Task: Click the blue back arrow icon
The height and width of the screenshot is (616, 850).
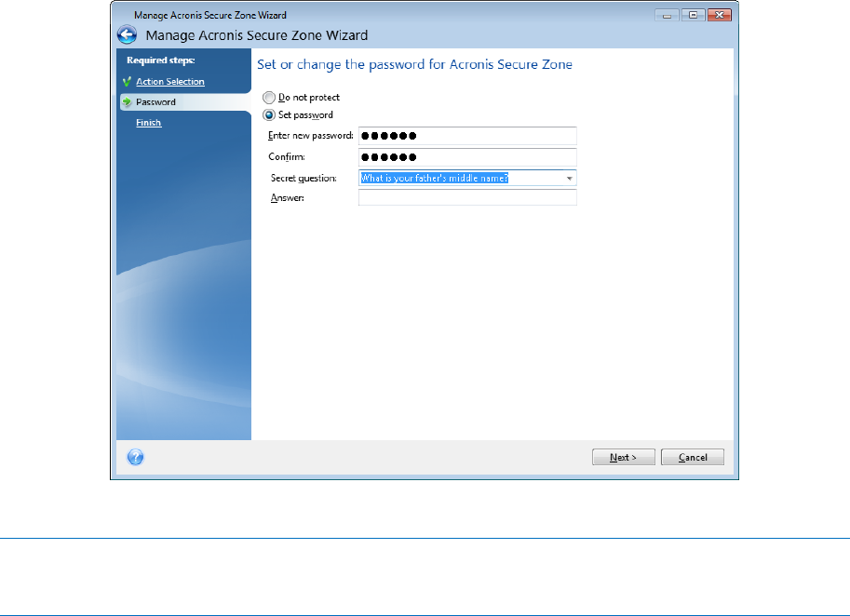Action: 128,35
